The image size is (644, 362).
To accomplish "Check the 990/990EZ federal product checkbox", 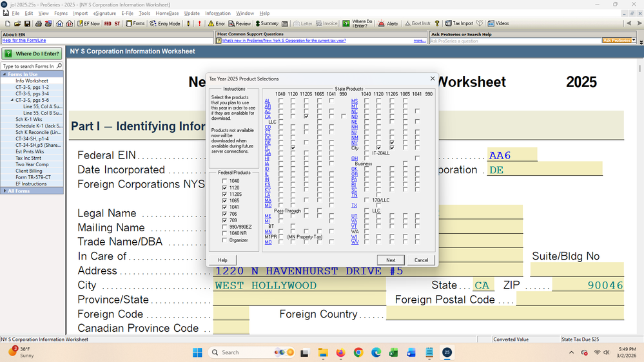I will point(224,227).
